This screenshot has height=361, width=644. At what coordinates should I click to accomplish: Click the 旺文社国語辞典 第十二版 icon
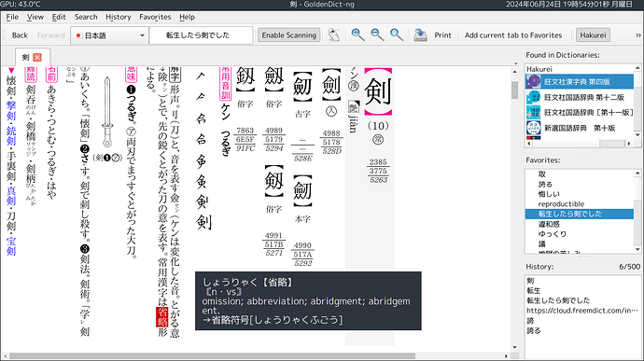[534, 97]
